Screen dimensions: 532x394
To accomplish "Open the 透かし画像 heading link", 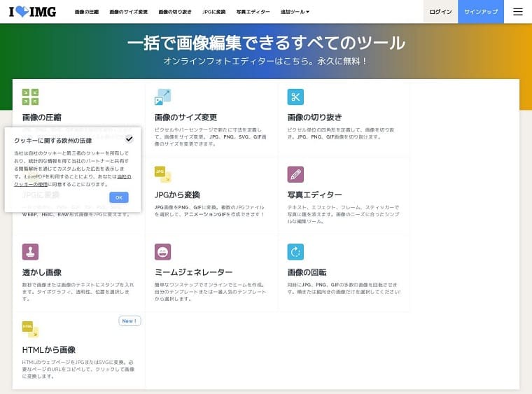I will (x=42, y=272).
